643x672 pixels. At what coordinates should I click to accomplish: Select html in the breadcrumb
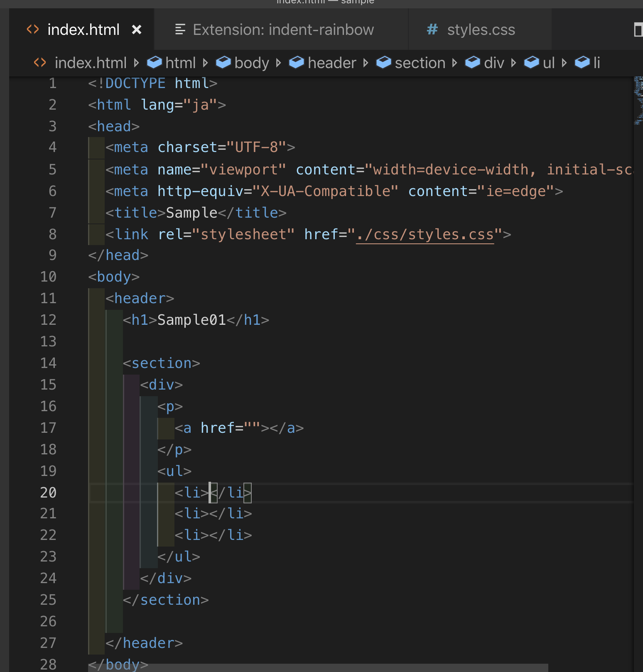pyautogui.click(x=180, y=63)
